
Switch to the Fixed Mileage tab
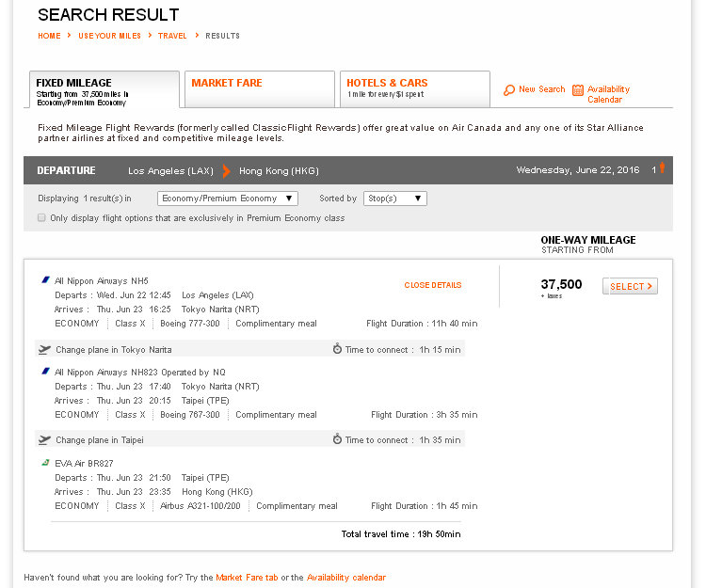point(104,89)
